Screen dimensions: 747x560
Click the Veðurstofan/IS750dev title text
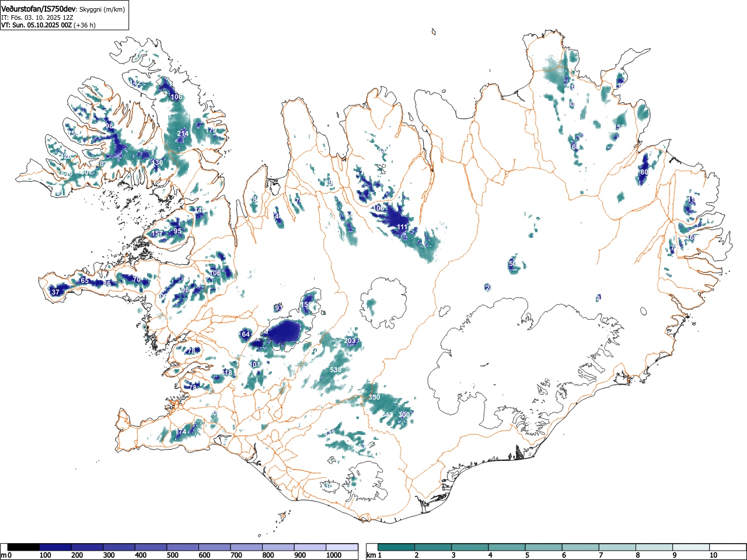(39, 9)
